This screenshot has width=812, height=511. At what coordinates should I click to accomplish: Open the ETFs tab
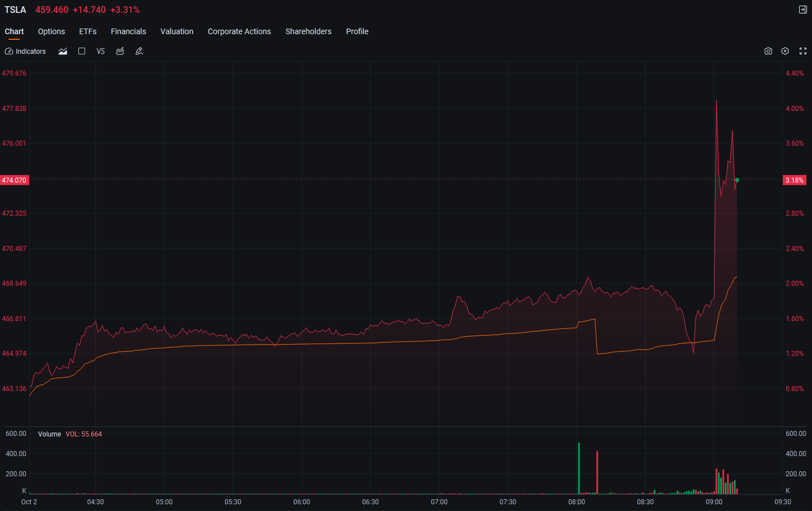(x=88, y=31)
